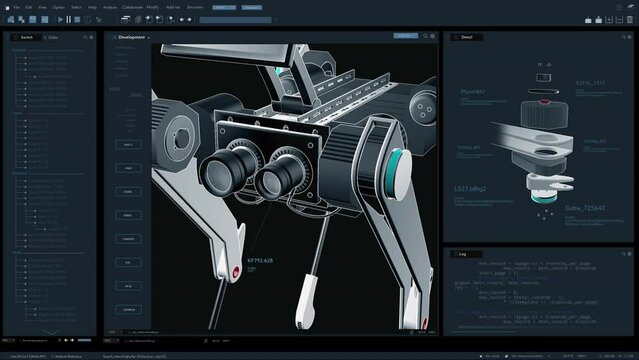Select the Detail tab
639x360 pixels.
[467, 37]
